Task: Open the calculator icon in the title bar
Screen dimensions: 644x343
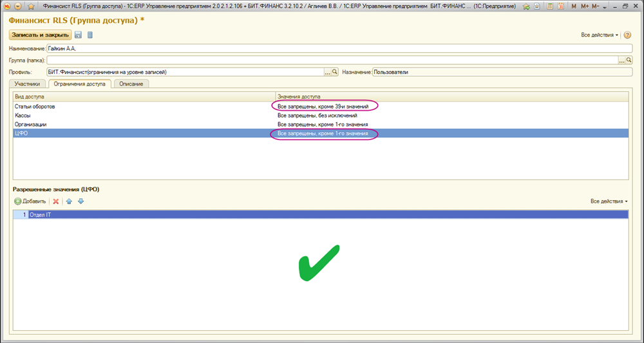Action: coord(549,6)
